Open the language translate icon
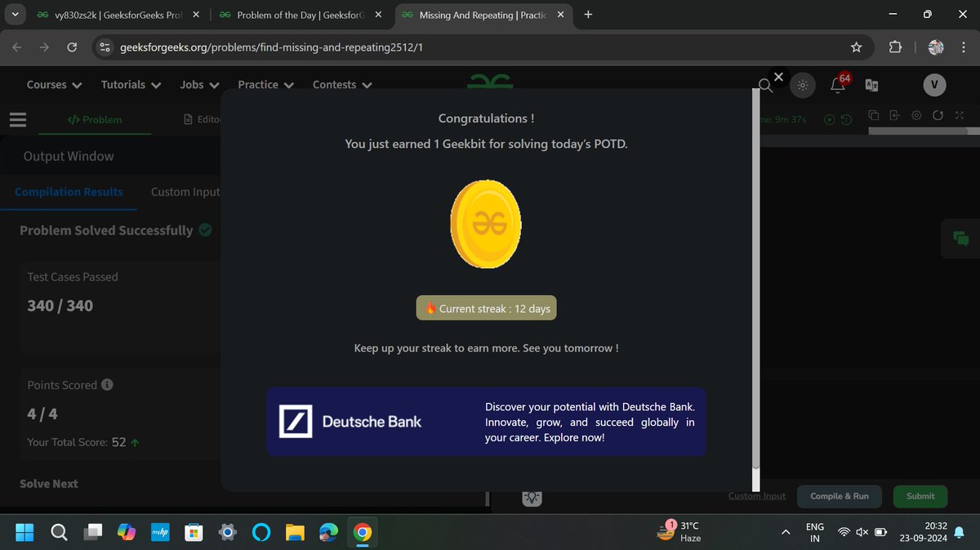This screenshot has width=980, height=550. pyautogui.click(x=871, y=85)
